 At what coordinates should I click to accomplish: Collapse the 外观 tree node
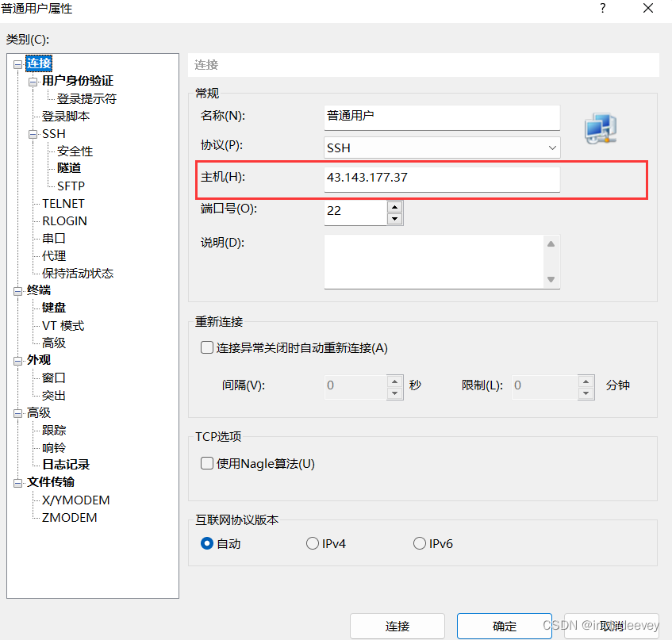coord(17,361)
